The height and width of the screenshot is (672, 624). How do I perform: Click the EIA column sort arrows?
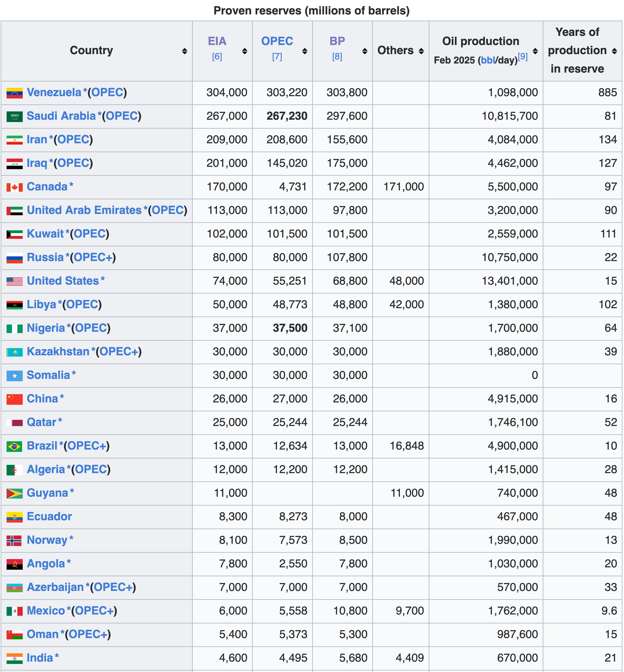[245, 51]
